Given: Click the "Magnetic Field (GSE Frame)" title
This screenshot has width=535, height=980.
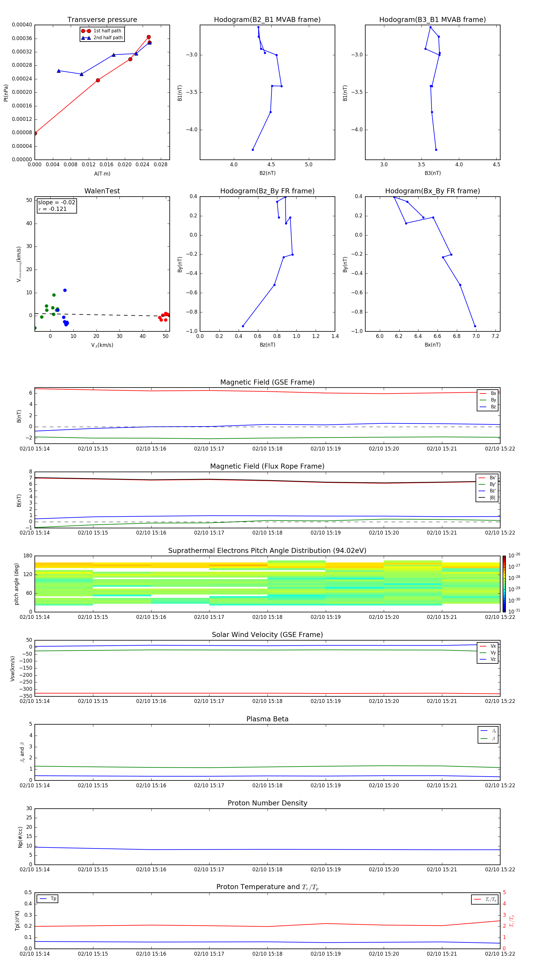Looking at the screenshot, I should 267,382.
